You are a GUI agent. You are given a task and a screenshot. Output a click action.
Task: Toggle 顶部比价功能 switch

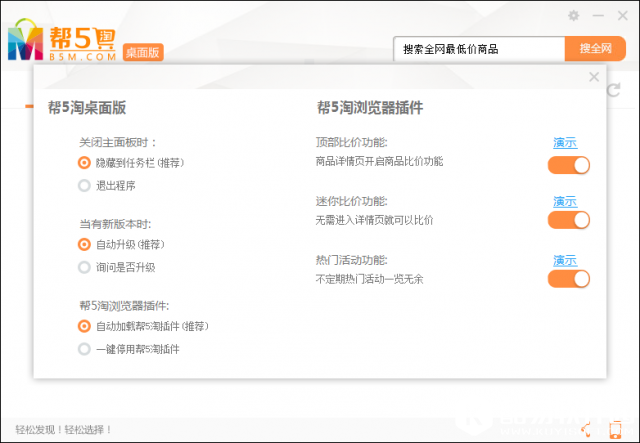coord(568,165)
